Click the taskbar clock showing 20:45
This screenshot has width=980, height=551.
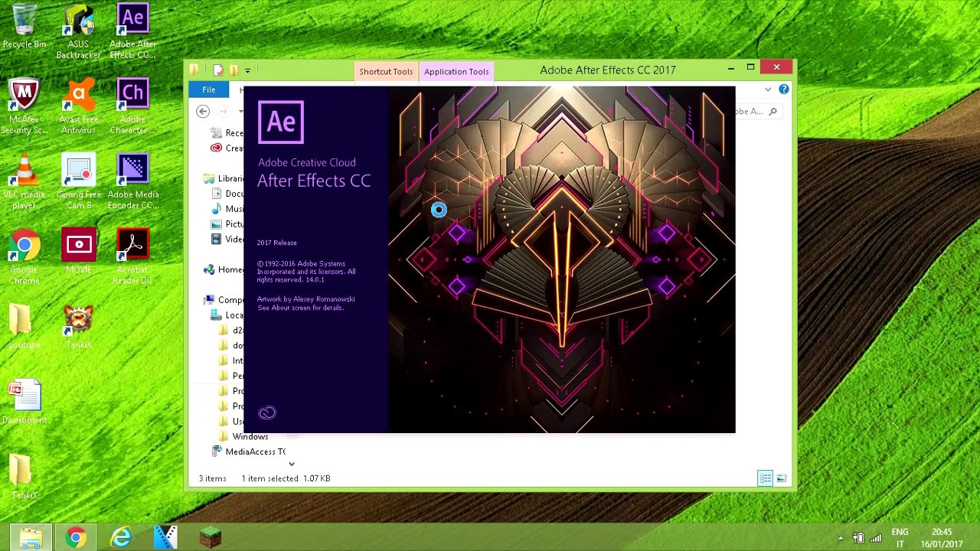pyautogui.click(x=942, y=538)
